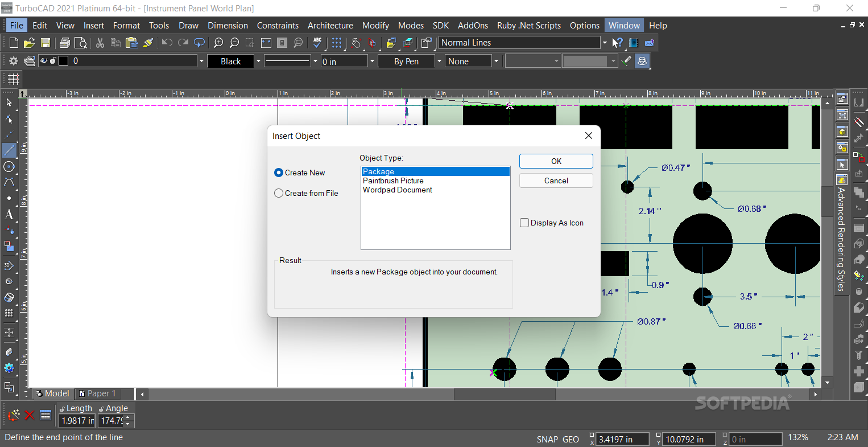Open a file with the folder icon
Screen dimensions: 868x447
[x=30, y=43]
